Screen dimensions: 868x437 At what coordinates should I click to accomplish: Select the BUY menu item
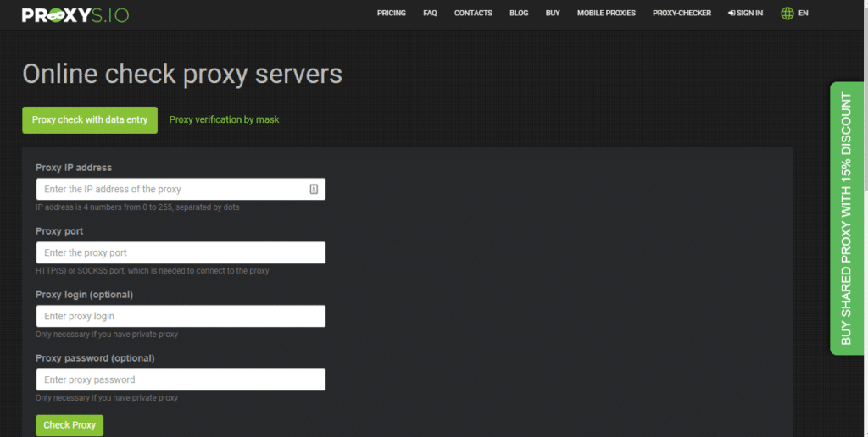click(553, 14)
